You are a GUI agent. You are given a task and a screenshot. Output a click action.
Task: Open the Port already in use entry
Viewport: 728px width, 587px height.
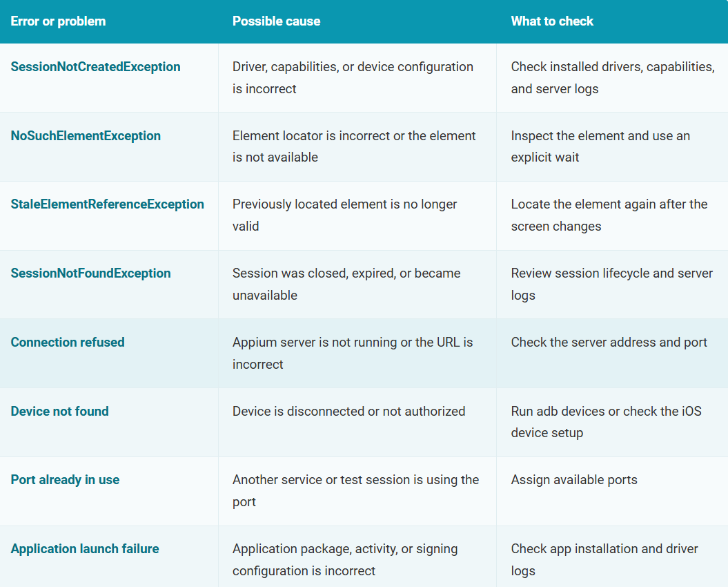[x=65, y=480]
